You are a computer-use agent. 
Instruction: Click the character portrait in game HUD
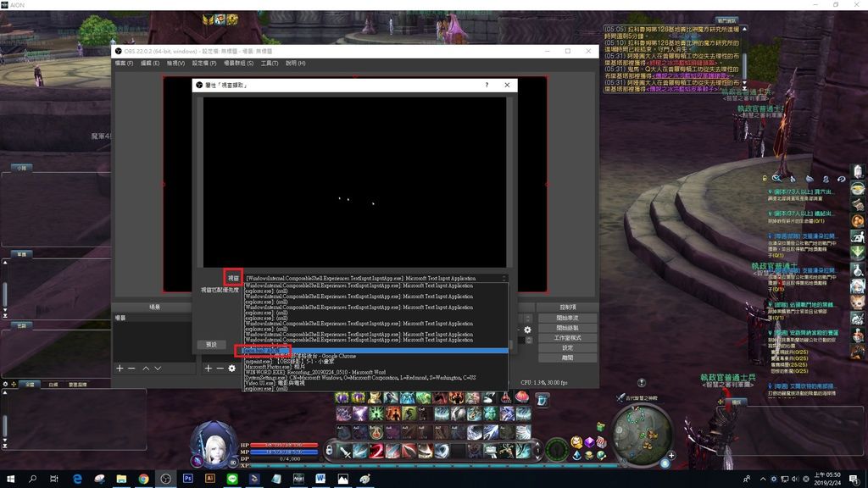[x=214, y=444]
